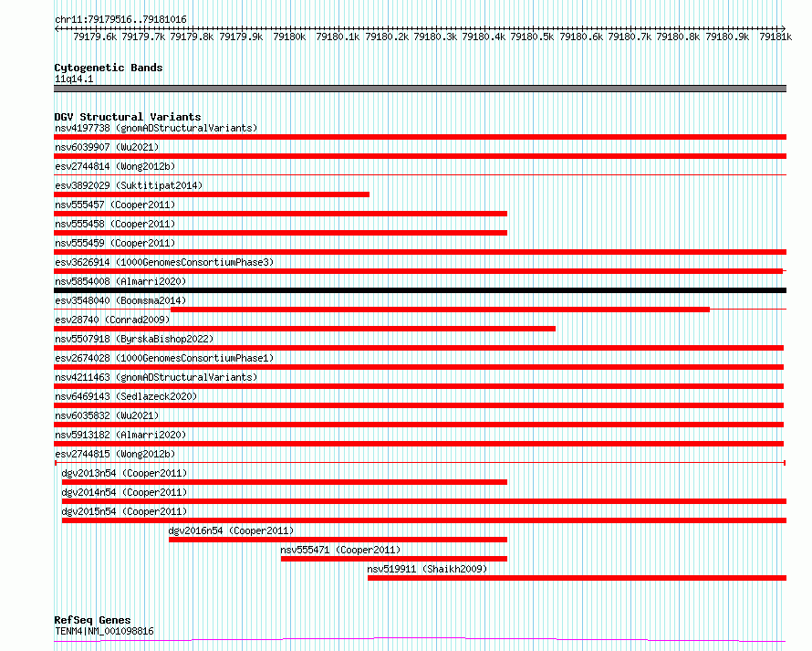
Task: Click the Cytogenetic Bands track title
Action: (x=109, y=68)
